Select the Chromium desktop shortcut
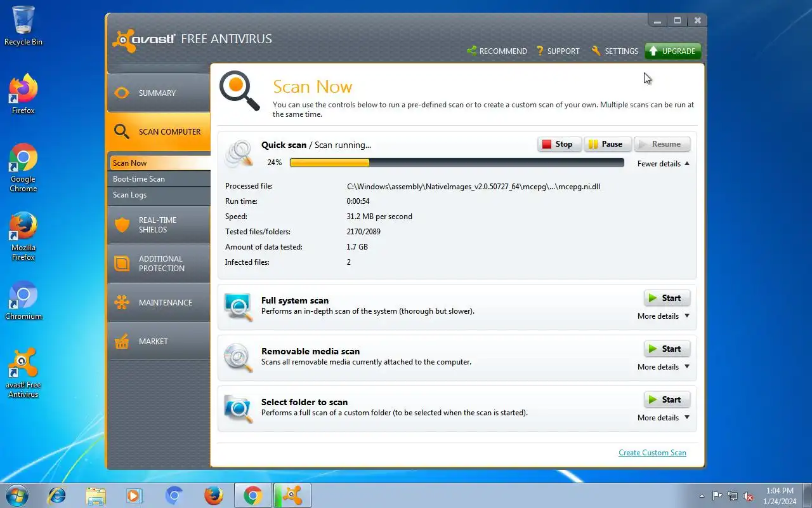The width and height of the screenshot is (812, 508). click(23, 300)
